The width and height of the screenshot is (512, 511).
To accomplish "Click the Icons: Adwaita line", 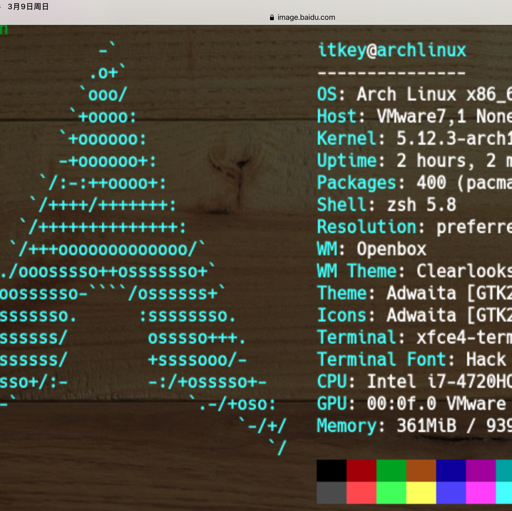I will click(414, 315).
